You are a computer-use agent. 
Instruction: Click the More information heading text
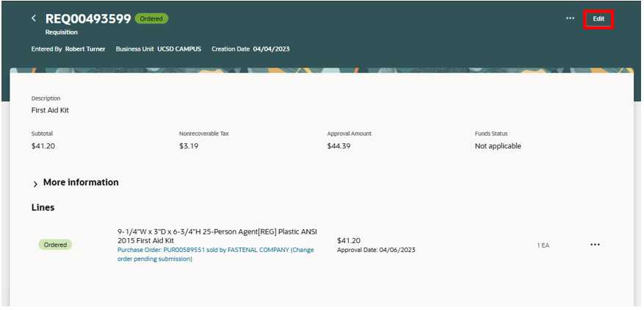click(81, 182)
